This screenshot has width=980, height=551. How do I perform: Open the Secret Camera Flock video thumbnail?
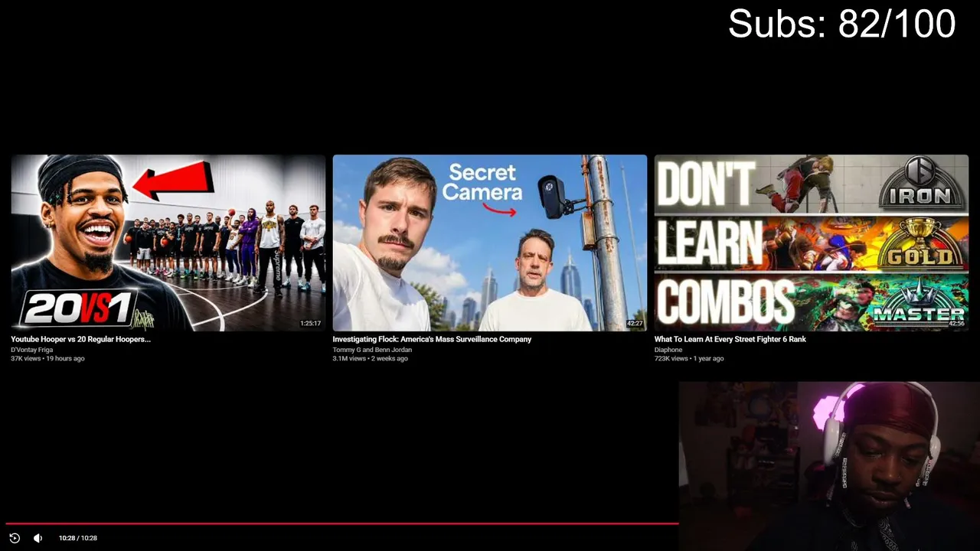[x=490, y=243]
